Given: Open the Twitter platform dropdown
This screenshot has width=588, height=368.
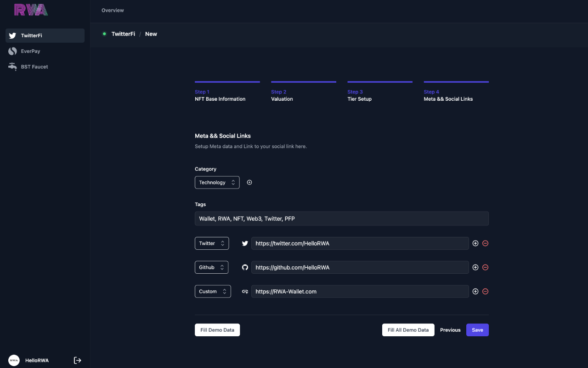Looking at the screenshot, I should click(x=212, y=243).
